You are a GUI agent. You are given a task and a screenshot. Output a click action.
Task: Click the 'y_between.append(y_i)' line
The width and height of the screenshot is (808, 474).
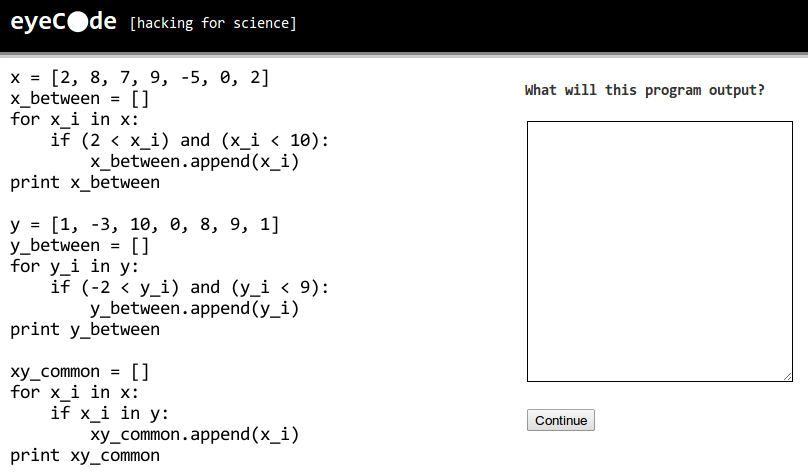195,308
